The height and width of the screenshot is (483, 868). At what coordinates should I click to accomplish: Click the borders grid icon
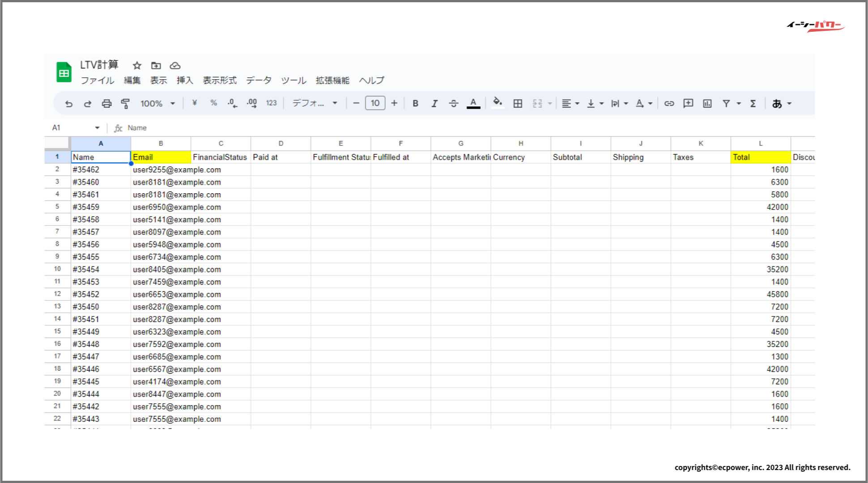point(518,104)
